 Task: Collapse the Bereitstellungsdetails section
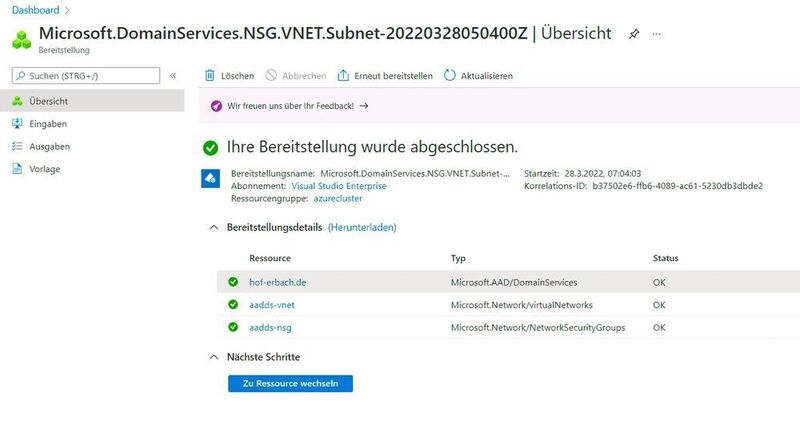coord(212,228)
